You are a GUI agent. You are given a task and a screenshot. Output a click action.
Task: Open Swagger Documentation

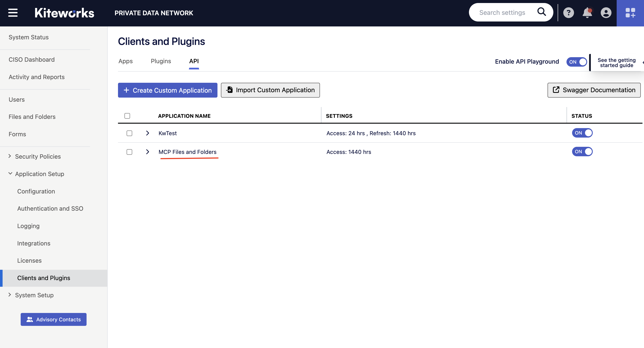[x=594, y=90]
